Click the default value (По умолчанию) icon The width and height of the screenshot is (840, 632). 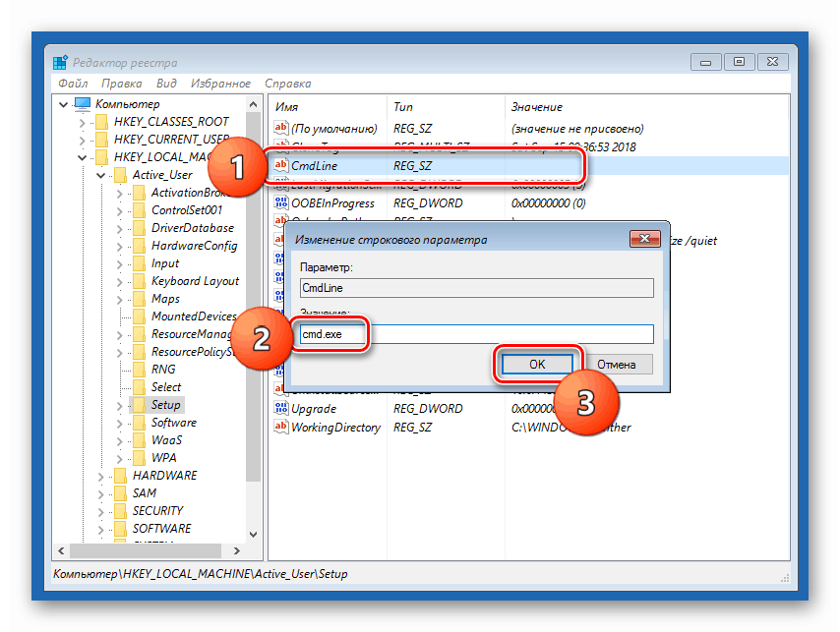pyautogui.click(x=280, y=128)
